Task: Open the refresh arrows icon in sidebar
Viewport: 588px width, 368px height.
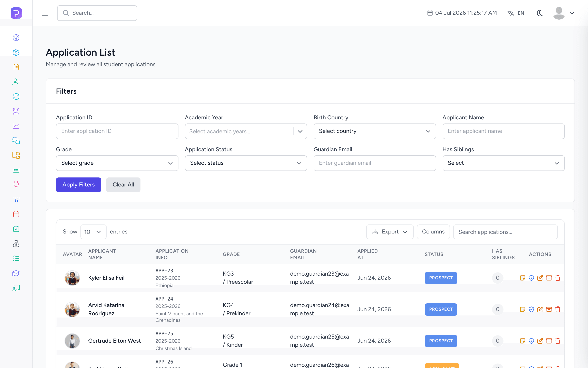Action: tap(16, 97)
